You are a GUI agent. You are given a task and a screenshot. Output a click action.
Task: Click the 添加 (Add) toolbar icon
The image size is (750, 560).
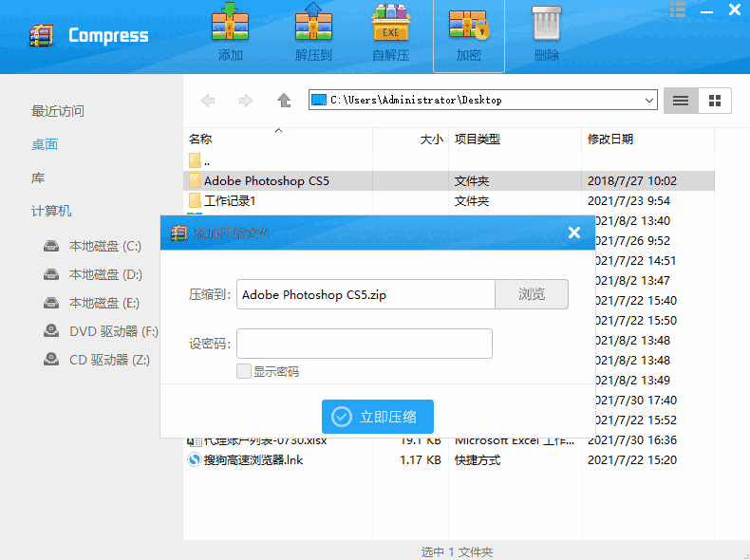(x=230, y=23)
